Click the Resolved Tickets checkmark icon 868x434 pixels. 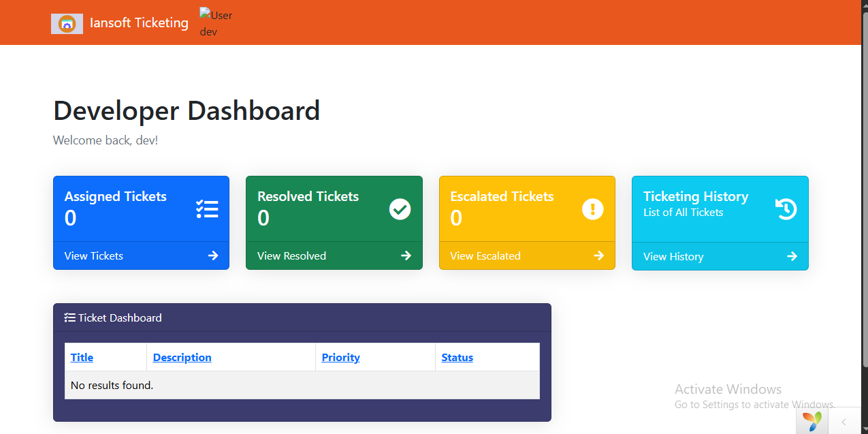[400, 208]
